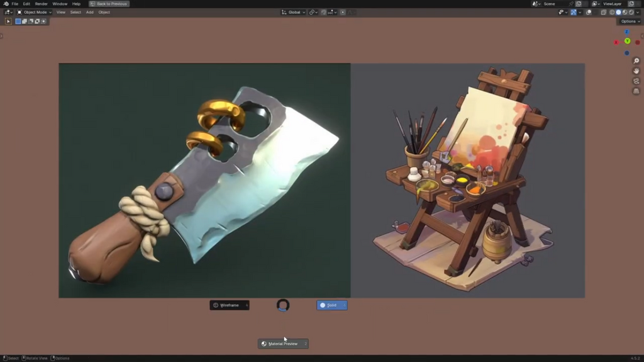644x362 pixels.
Task: Switch to rendered shading in header
Action: 631,13
